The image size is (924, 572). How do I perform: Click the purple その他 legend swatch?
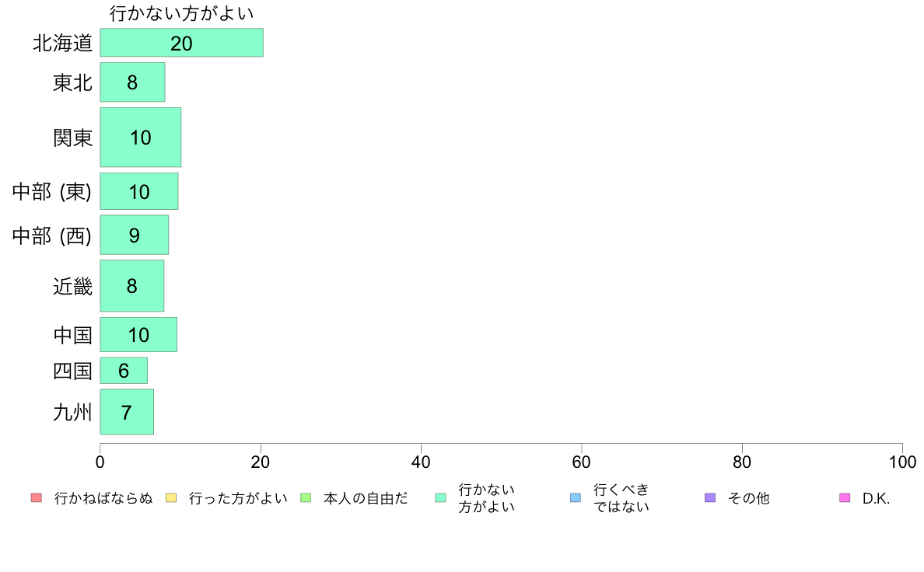coord(710,497)
